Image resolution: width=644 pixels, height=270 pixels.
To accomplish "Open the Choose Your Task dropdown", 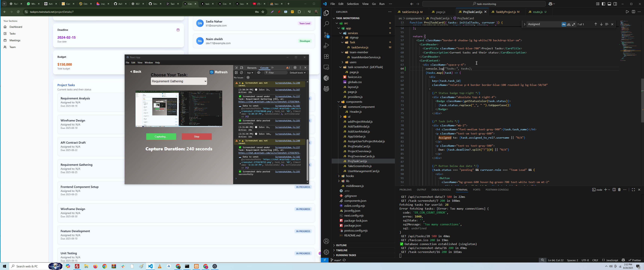I will (179, 81).
